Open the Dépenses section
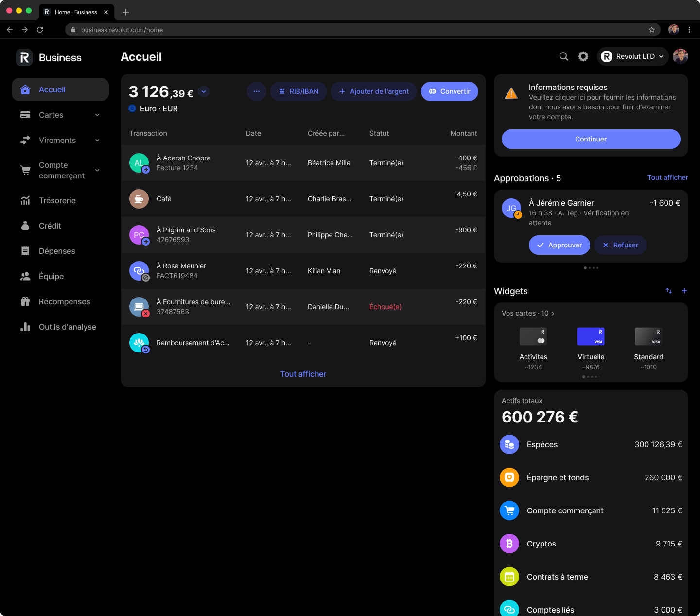The width and height of the screenshot is (700, 616). click(25, 251)
